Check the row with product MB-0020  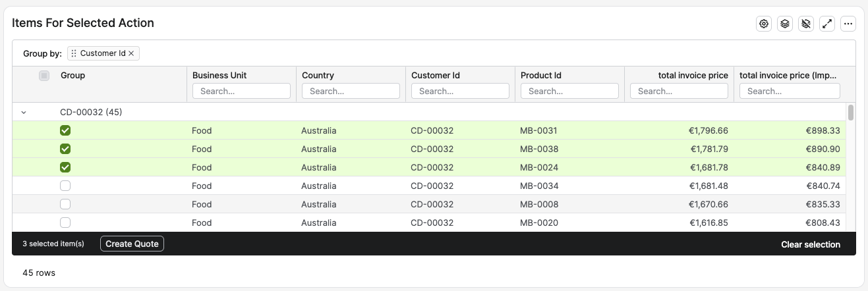click(x=65, y=223)
